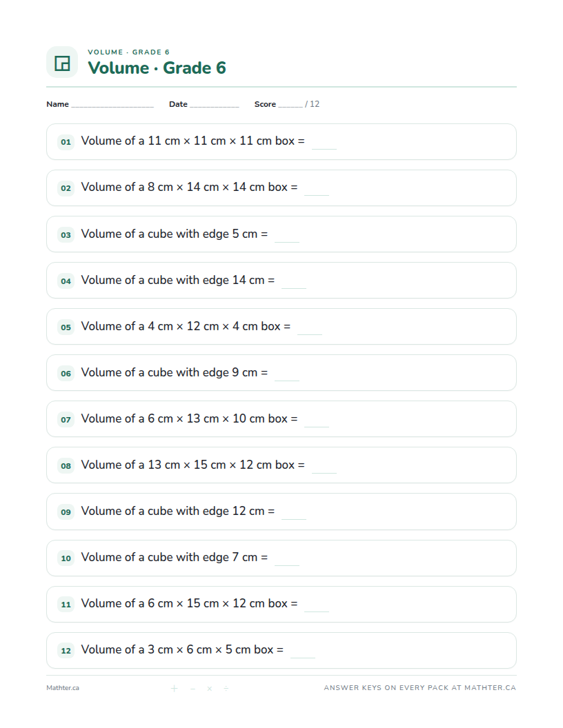Click the Name blank line

112,106
